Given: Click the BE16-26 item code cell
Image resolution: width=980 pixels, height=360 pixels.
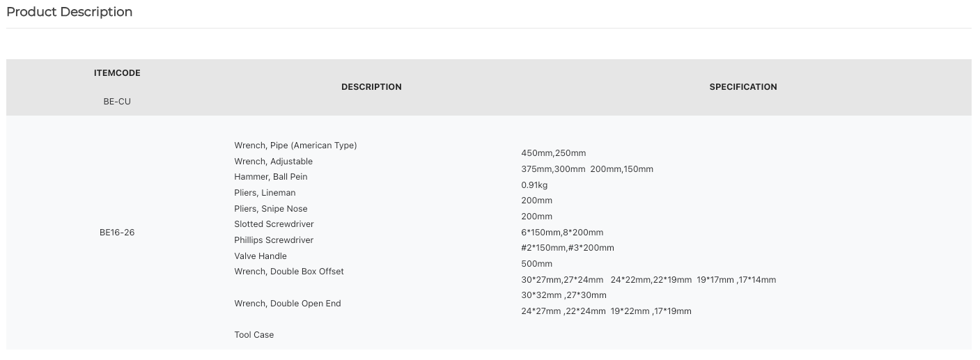Looking at the screenshot, I should point(117,233).
